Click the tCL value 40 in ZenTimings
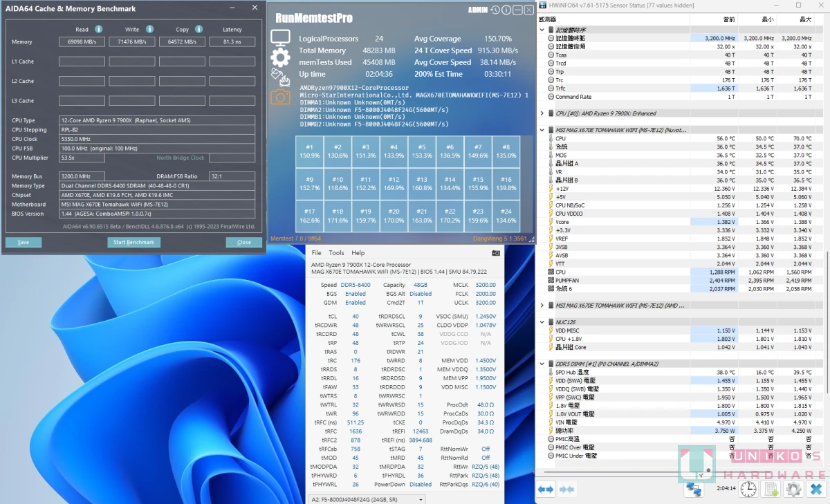Image resolution: width=830 pixels, height=504 pixels. click(356, 316)
